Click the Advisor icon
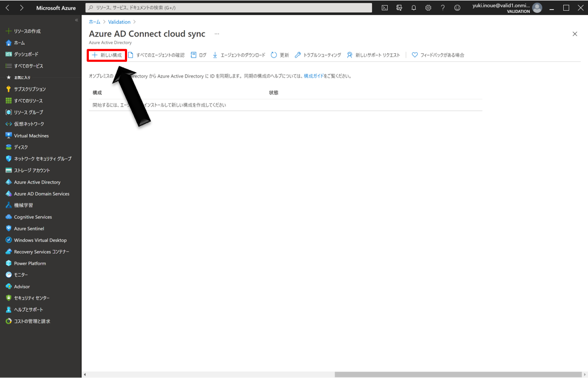Screen dimensions: 588x378 tap(9, 286)
